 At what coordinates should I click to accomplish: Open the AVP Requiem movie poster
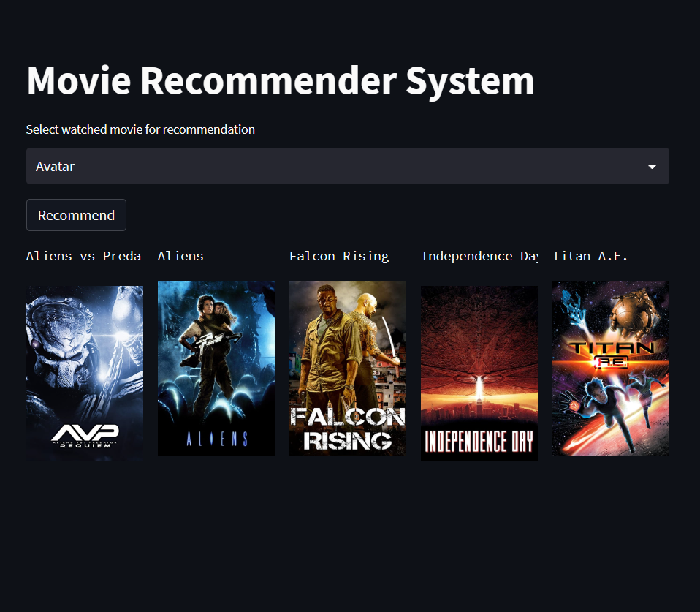(85, 374)
